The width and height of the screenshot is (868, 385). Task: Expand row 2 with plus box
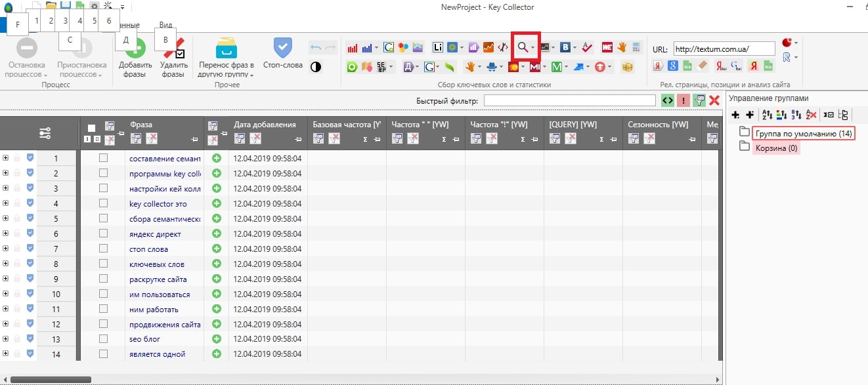click(x=6, y=173)
